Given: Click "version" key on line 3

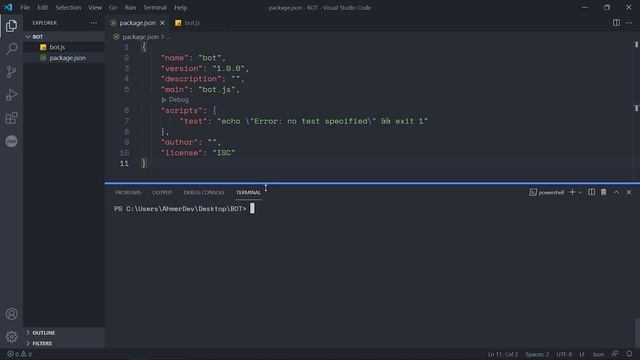Looking at the screenshot, I should (x=182, y=69).
